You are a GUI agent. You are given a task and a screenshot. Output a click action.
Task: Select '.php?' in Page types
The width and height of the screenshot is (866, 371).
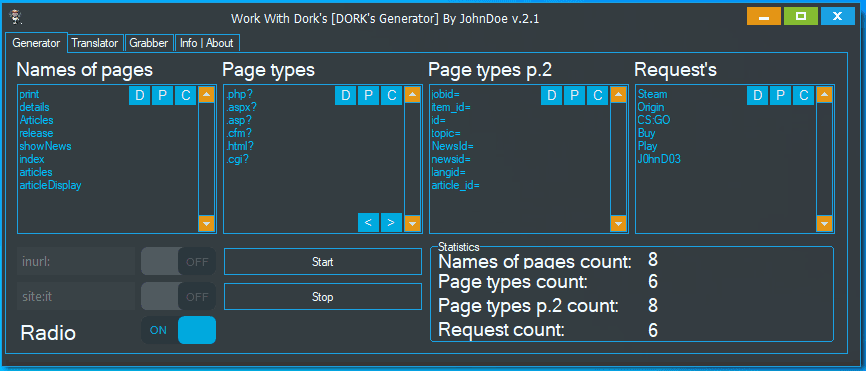(239, 94)
